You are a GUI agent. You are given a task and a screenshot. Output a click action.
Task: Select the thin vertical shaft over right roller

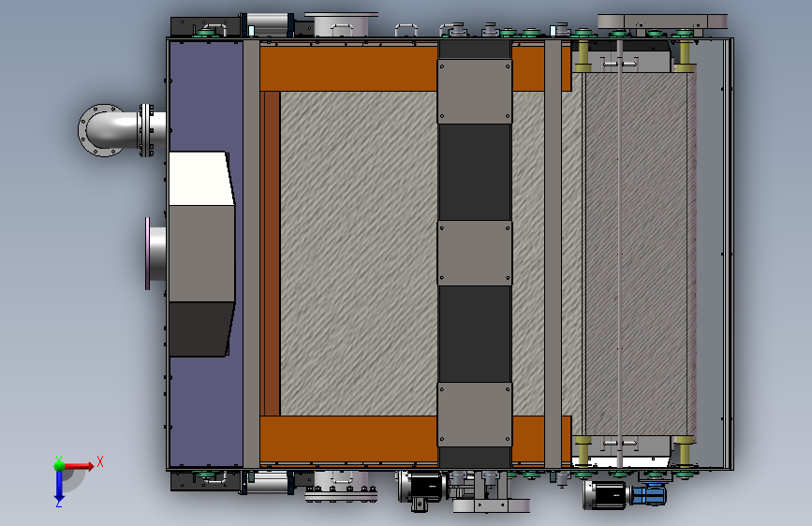point(620,254)
